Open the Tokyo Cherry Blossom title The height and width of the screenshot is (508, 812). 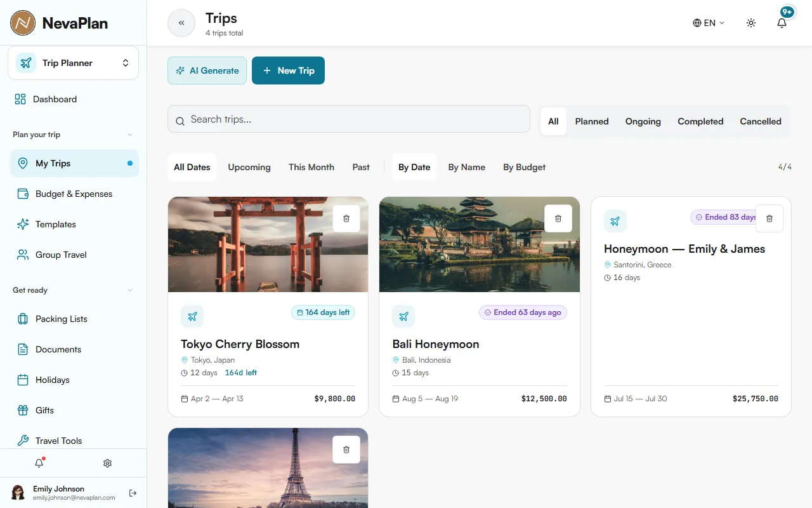240,344
